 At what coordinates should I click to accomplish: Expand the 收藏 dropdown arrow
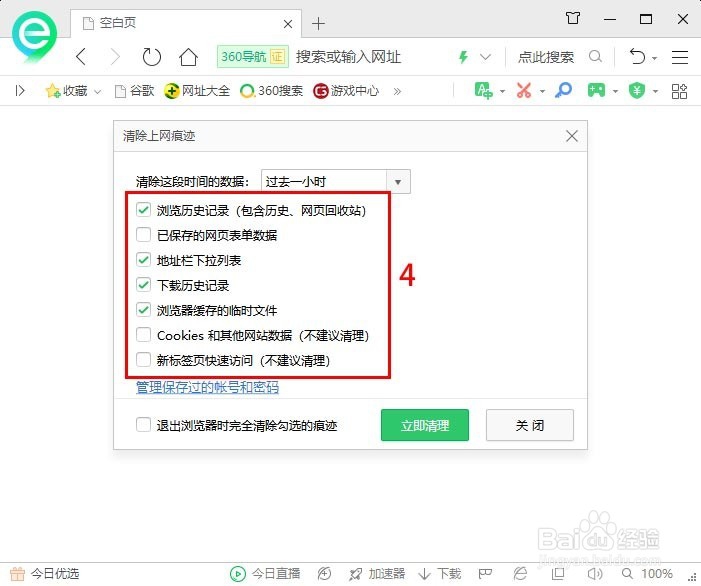point(97,92)
